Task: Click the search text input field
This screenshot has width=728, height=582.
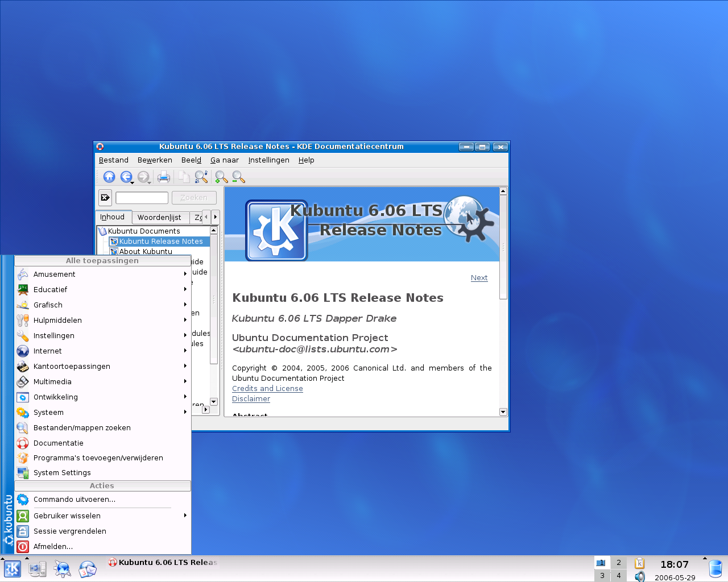Action: tap(142, 198)
